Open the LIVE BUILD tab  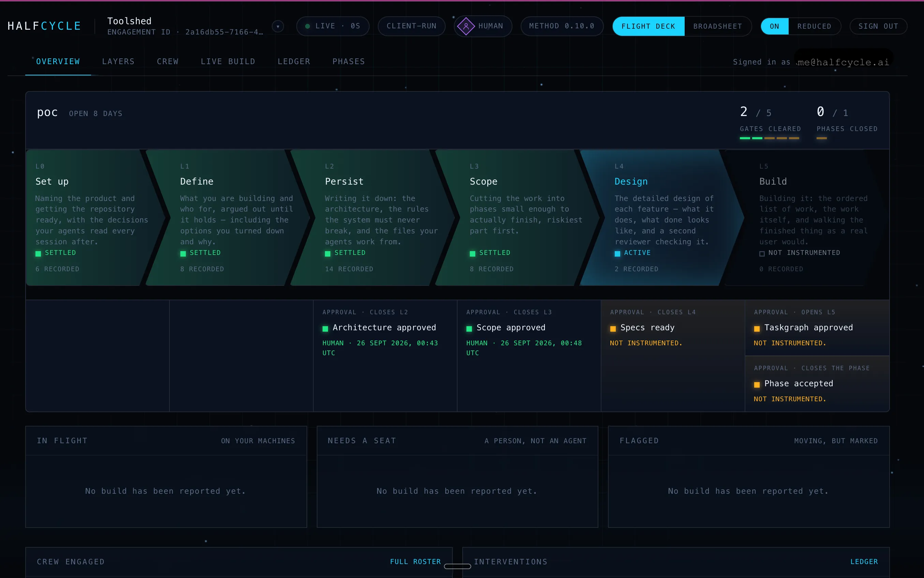coord(228,61)
